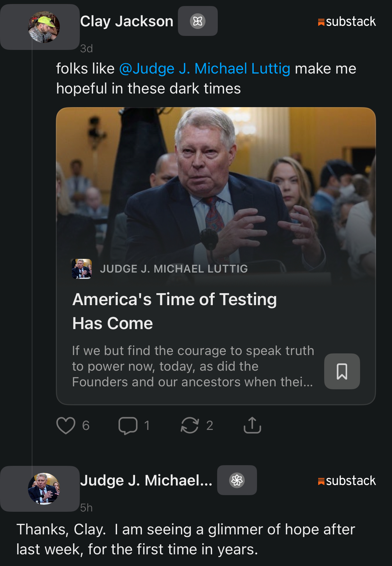This screenshot has height=566, width=392.
Task: Restack Clay Jackson's note
Action: [190, 426]
